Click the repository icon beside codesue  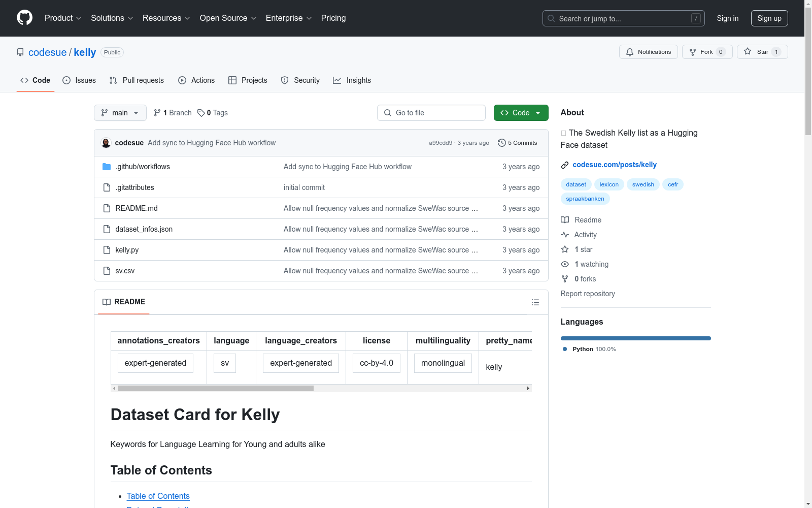[x=20, y=52]
